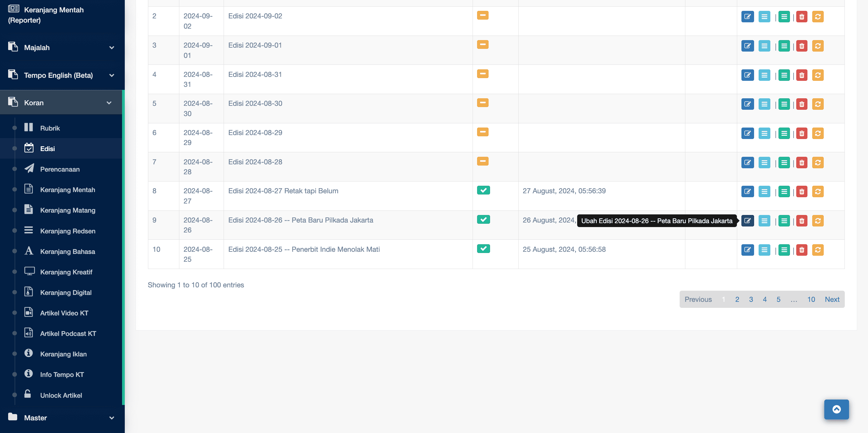Click the scroll-to-top arrow button
The image size is (868, 433).
(836, 409)
